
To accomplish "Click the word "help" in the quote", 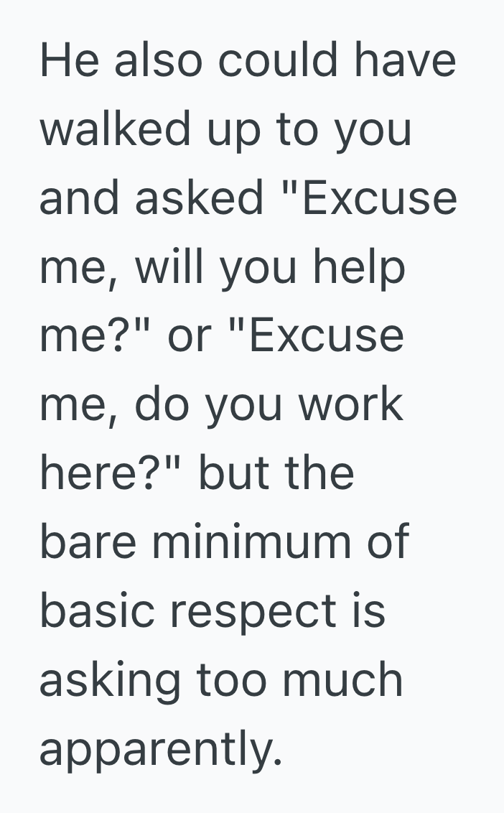I will pos(360,267).
